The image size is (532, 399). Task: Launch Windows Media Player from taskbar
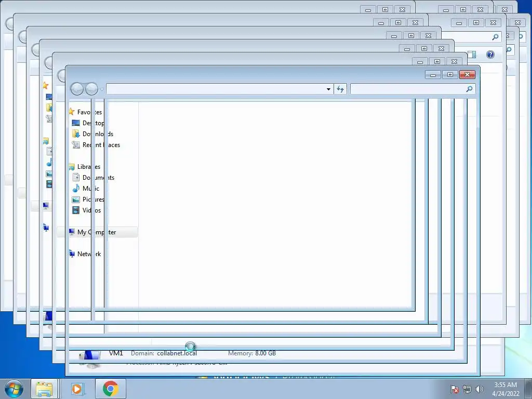77,389
